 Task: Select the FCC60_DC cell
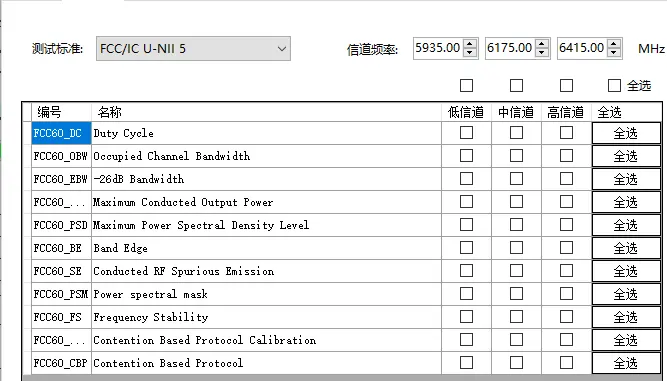click(61, 133)
